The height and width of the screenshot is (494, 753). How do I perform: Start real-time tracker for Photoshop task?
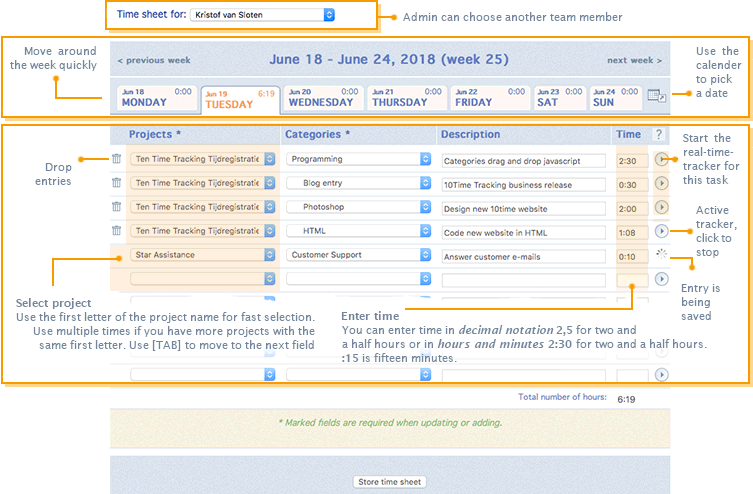(661, 208)
